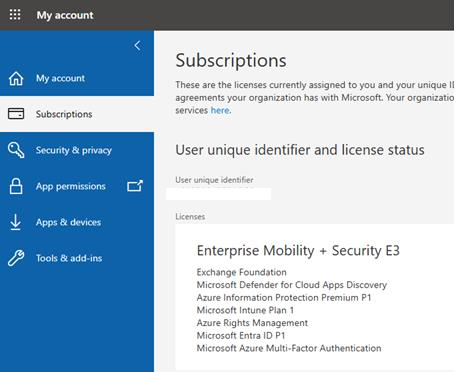The height and width of the screenshot is (372, 457).
Task: Click the home icon for My account
Action: [x=16, y=79]
